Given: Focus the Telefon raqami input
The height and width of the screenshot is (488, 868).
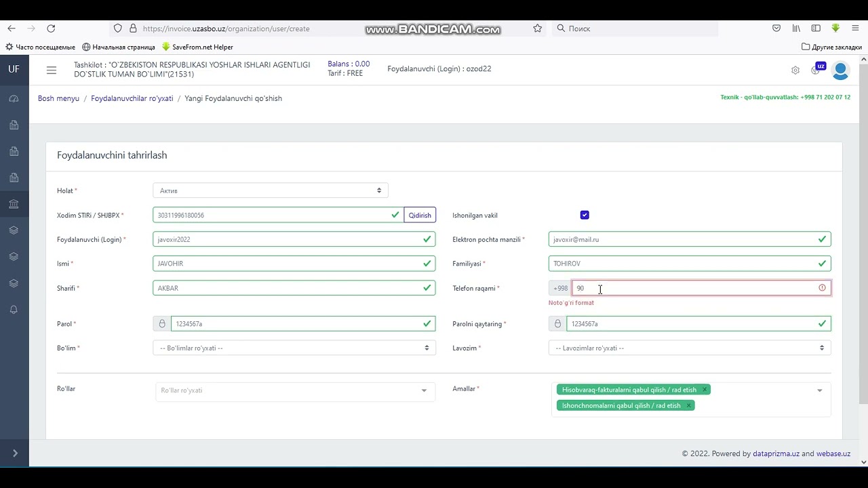Looking at the screenshot, I should coord(702,288).
